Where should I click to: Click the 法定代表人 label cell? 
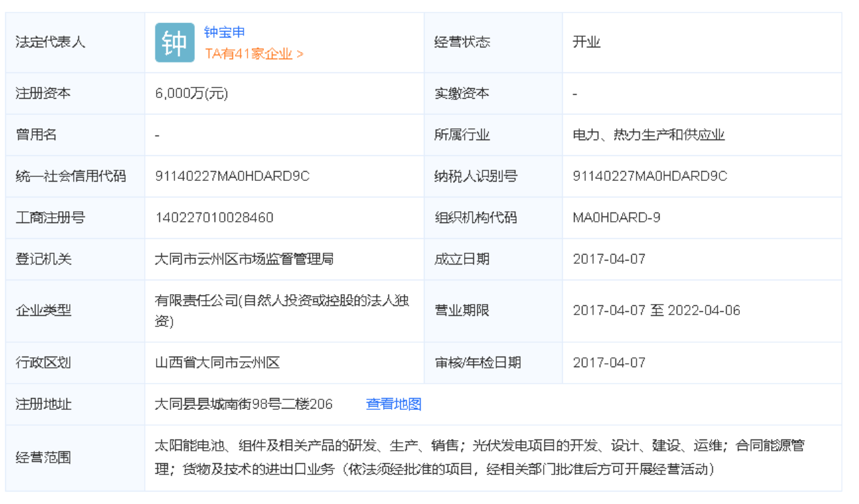(51, 43)
